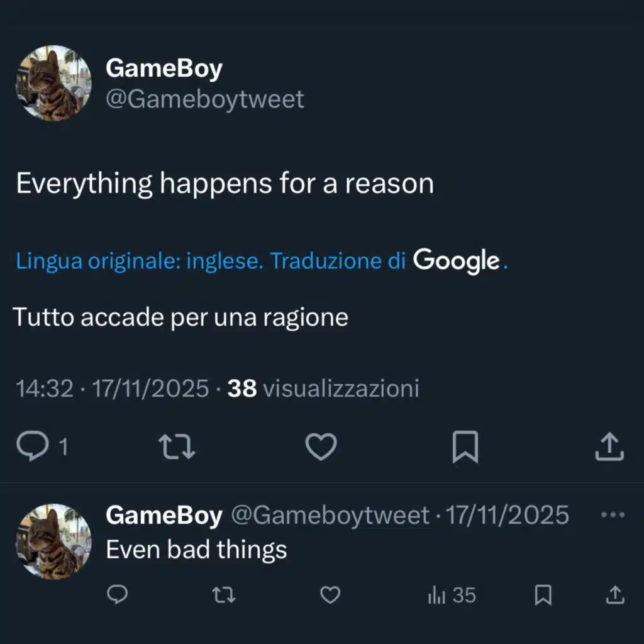Viewport: 644px width, 644px height.
Task: Click the reply bubble icon on 'Even bad things'
Action: tap(117, 594)
